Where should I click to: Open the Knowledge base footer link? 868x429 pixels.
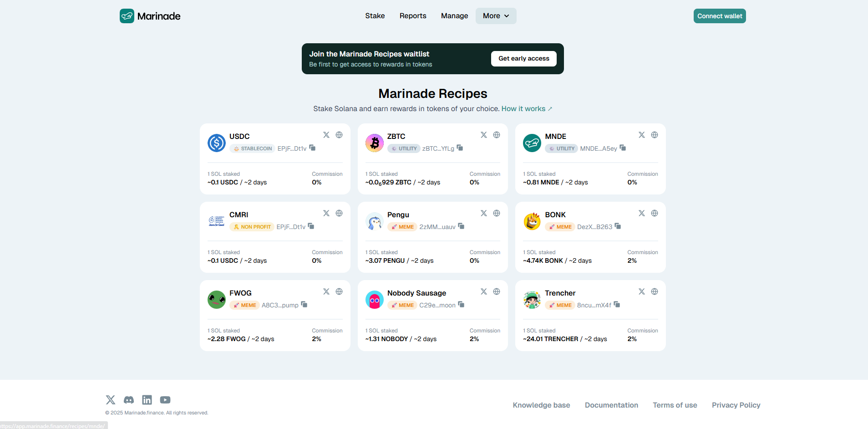click(x=541, y=405)
